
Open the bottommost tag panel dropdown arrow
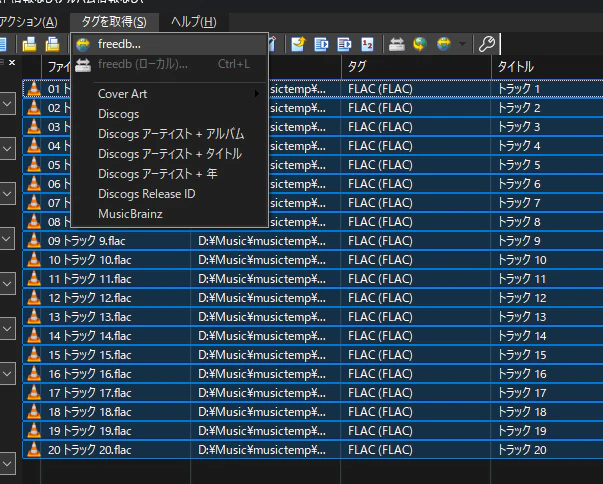(x=7, y=464)
